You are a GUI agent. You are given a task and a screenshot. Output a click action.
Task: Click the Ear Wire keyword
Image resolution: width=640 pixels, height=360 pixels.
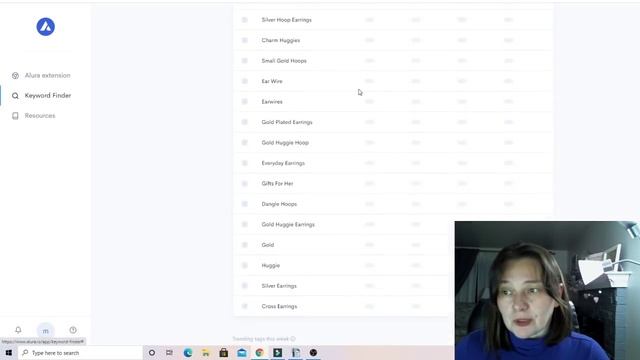point(272,81)
